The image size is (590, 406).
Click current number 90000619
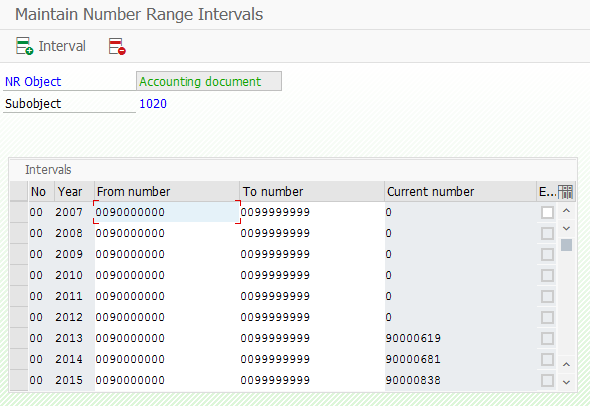click(413, 338)
